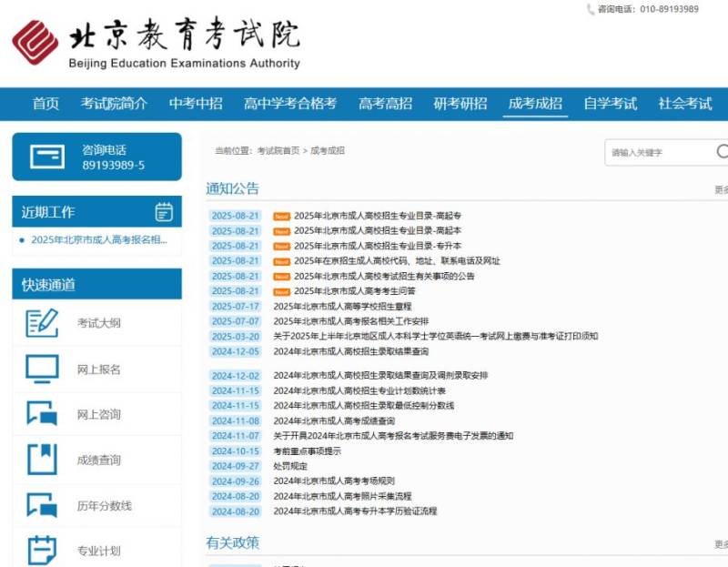Open 网上报名 via monitor icon
Image resolution: width=728 pixels, height=567 pixels.
43,369
